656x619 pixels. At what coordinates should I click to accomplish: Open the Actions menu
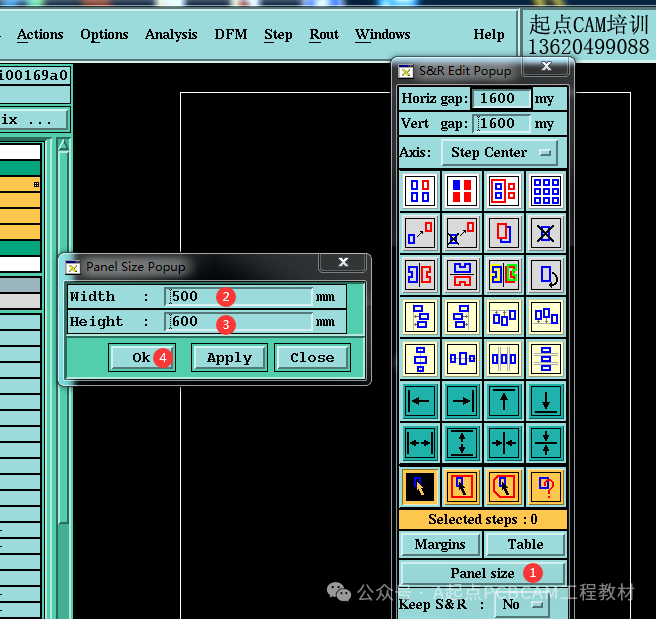coord(40,34)
